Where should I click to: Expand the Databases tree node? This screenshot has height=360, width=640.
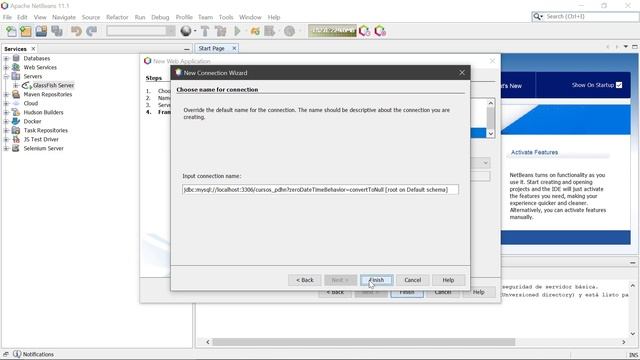pyautogui.click(x=6, y=58)
